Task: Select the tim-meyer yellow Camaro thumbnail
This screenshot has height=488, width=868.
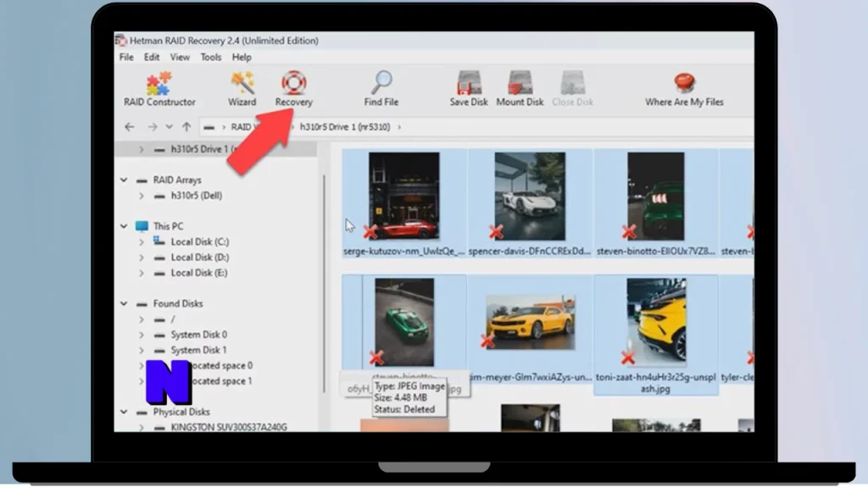Action: point(531,322)
